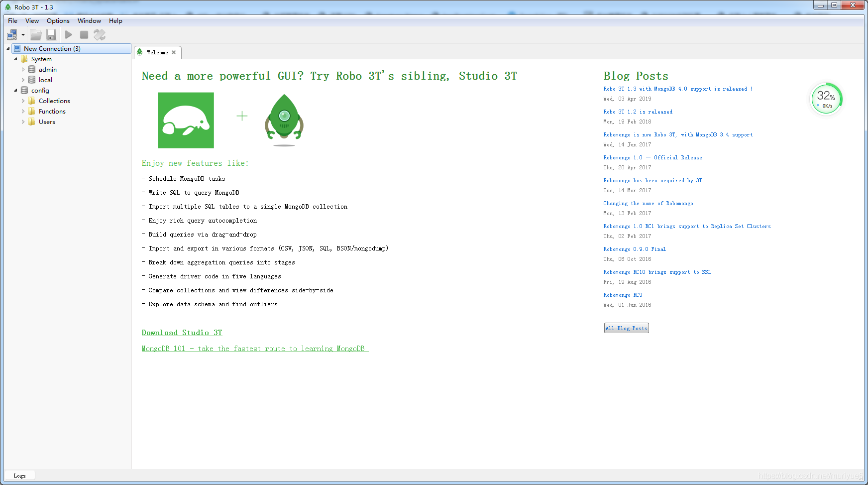Screen dimensions: 868x485
Task: Click the config database icon
Action: tap(24, 90)
